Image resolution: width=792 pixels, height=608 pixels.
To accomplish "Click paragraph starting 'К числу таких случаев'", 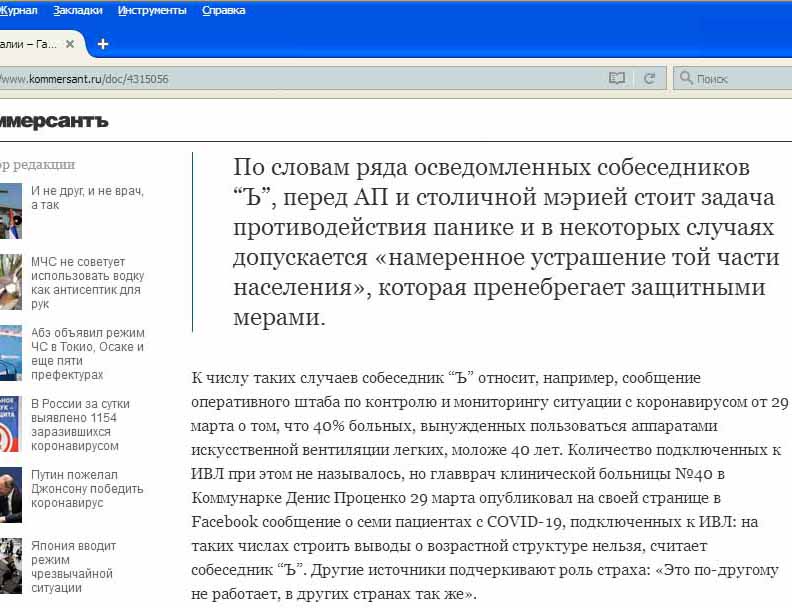I will pyautogui.click(x=490, y=486).
